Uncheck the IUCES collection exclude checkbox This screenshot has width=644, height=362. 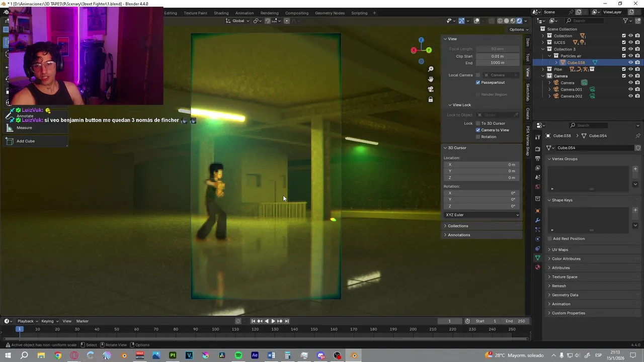(x=624, y=43)
